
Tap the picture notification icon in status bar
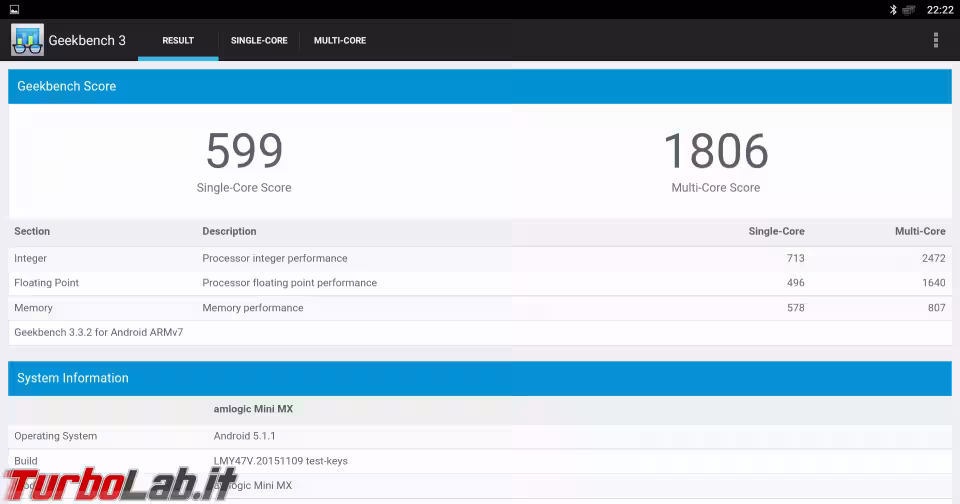tap(14, 9)
